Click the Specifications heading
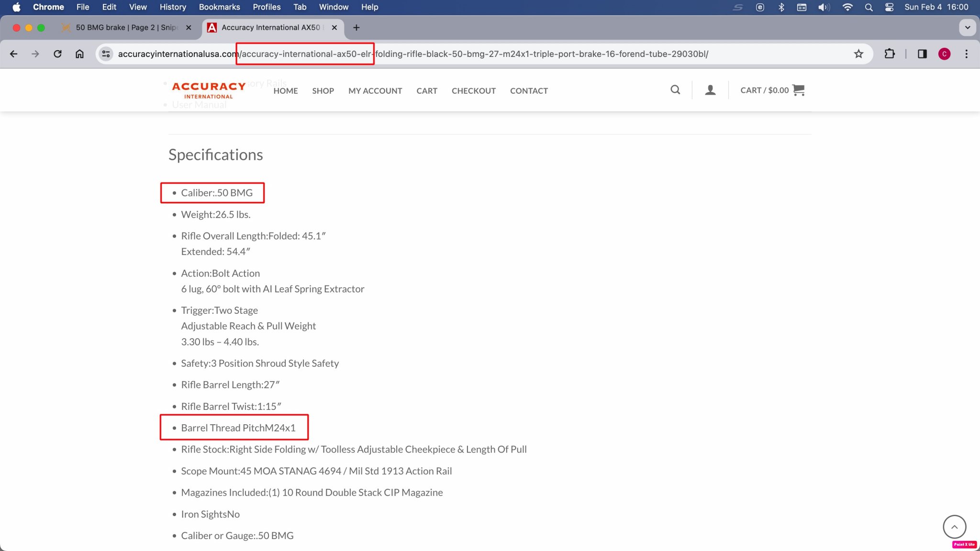 [215, 154]
